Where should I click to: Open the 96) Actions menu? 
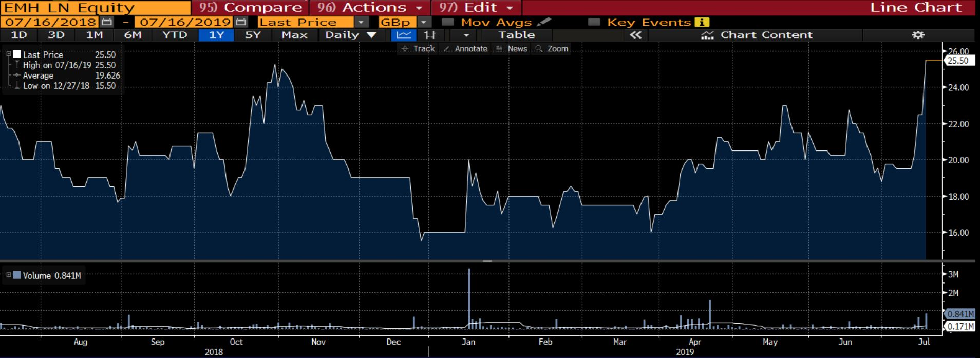click(x=370, y=8)
